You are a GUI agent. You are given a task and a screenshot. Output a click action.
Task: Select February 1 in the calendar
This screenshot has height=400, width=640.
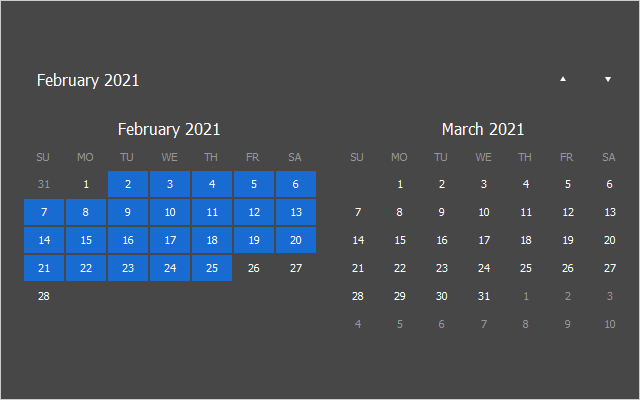86,184
